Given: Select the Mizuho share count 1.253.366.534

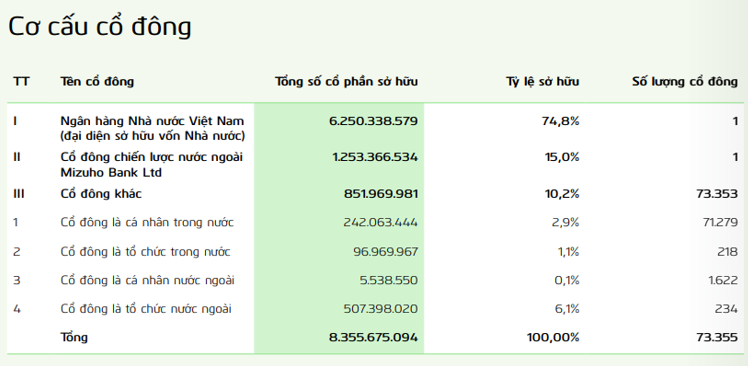Looking at the screenshot, I should [x=375, y=157].
